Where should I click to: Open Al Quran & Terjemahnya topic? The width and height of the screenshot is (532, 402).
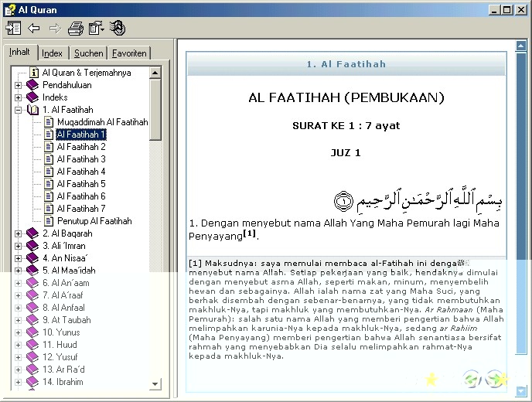[87, 73]
